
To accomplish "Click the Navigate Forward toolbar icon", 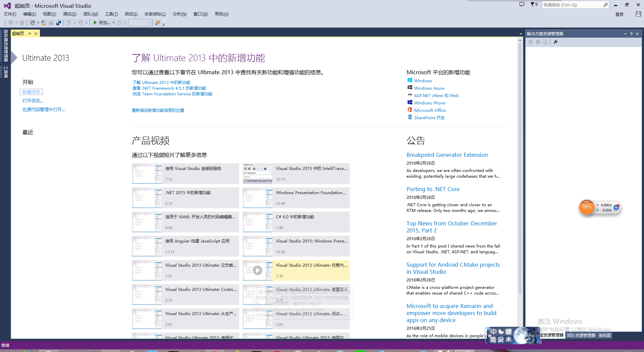I will pyautogui.click(x=22, y=23).
